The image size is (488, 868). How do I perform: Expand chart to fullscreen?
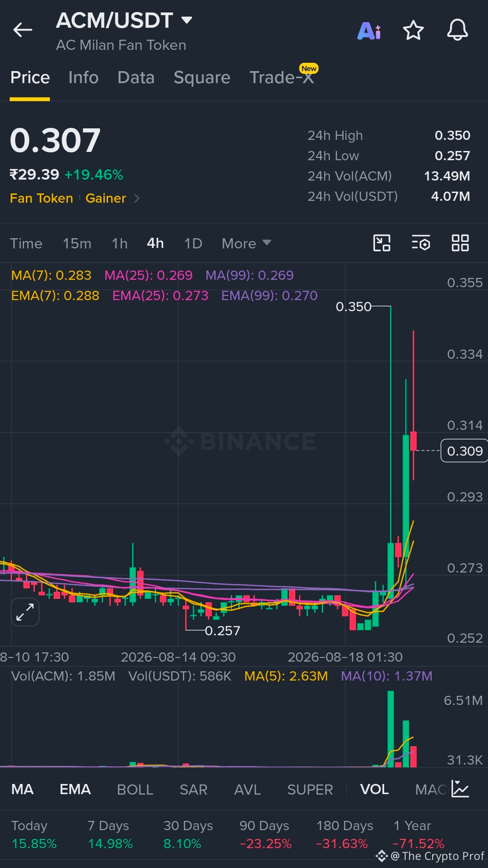point(25,612)
